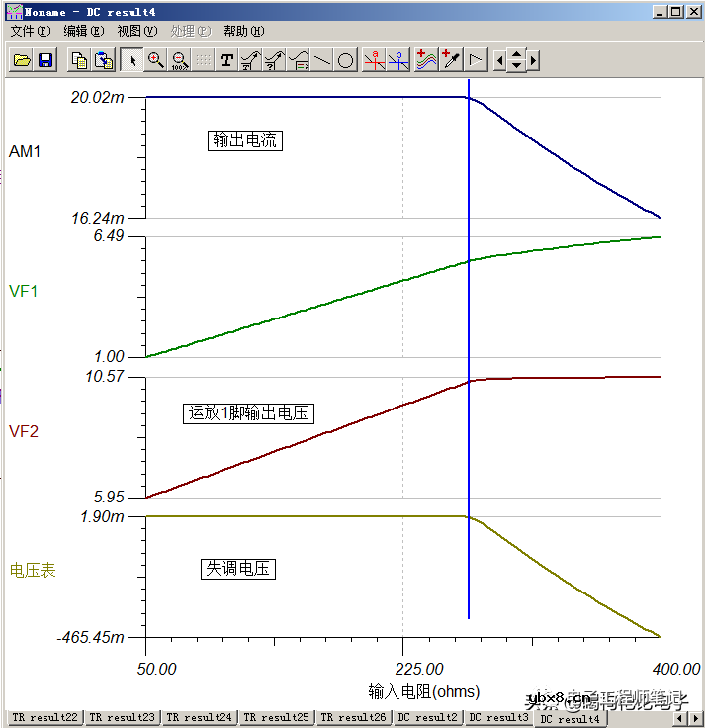The height and width of the screenshot is (728, 705).
Task: Click the Copy icon in toolbar
Action: click(80, 60)
